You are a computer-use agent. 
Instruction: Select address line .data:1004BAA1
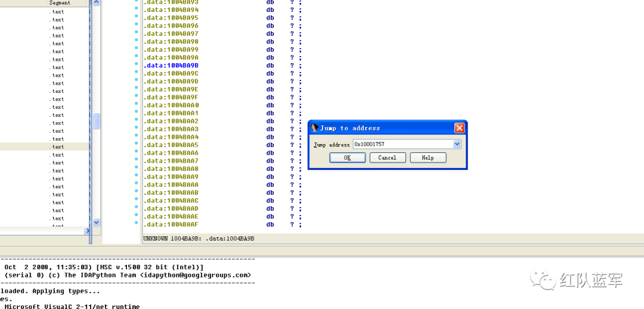[x=171, y=113]
